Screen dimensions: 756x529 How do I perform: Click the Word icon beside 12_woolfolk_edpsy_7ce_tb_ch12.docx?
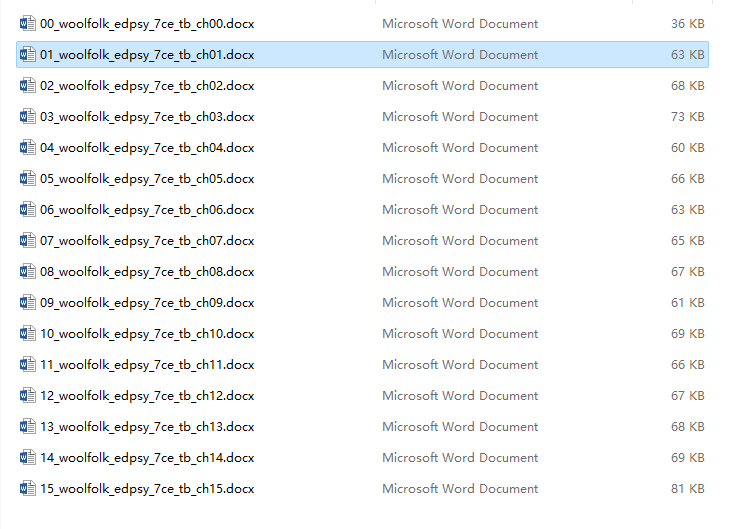point(27,395)
